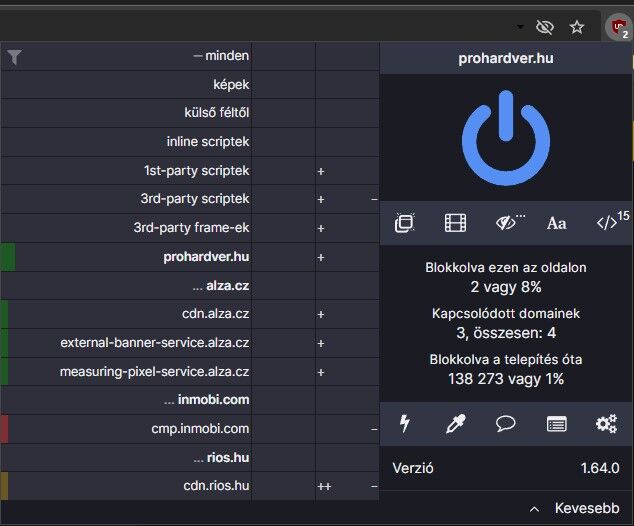Viewport: 634px width, 526px height.
Task: Click the local rule cell for 3rd-party scriptek
Action: (347, 199)
